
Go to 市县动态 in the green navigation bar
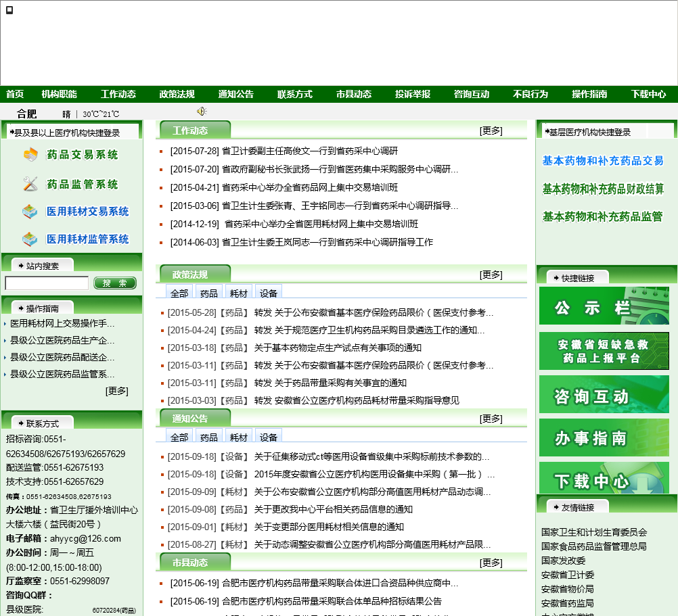coord(354,94)
